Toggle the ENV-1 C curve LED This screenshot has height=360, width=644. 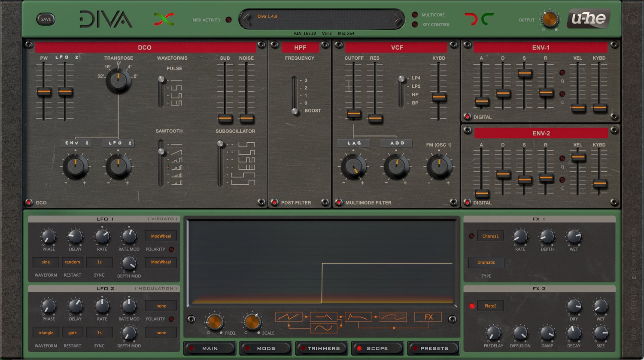click(562, 94)
